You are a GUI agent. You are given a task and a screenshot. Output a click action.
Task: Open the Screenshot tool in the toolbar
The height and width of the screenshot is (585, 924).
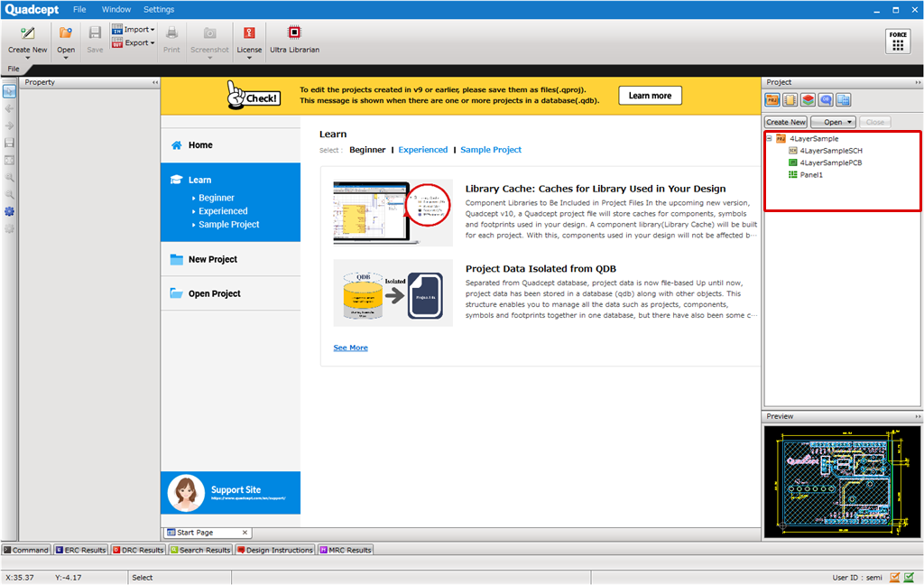(x=209, y=36)
